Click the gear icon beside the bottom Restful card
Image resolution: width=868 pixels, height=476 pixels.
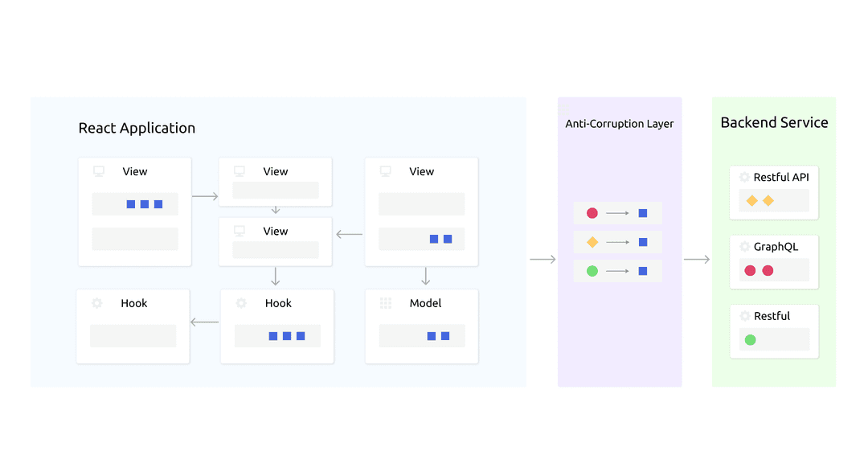(745, 316)
